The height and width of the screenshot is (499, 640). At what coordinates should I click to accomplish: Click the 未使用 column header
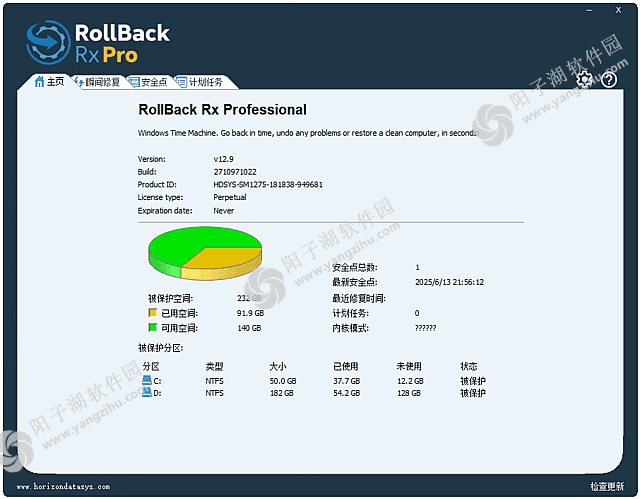[409, 366]
